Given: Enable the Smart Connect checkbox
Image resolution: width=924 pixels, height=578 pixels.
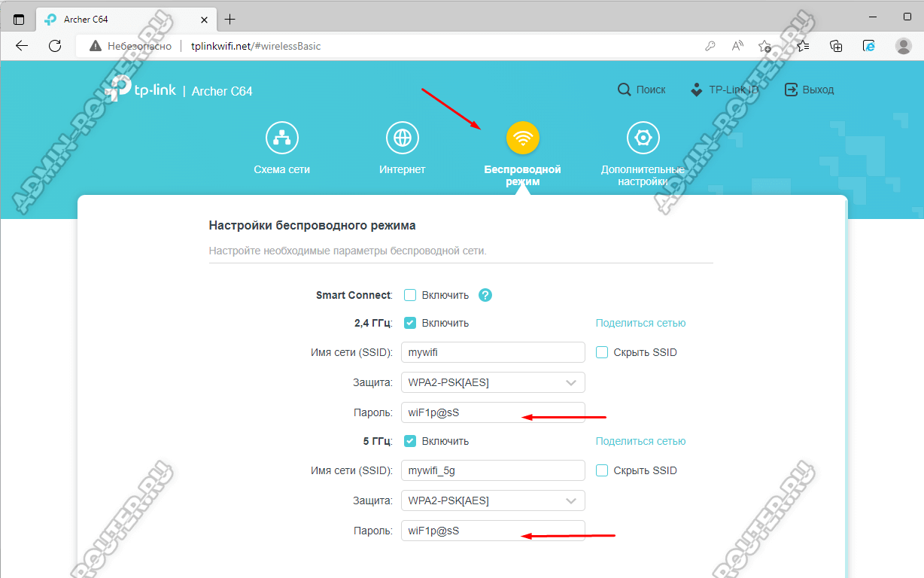Looking at the screenshot, I should [x=410, y=295].
